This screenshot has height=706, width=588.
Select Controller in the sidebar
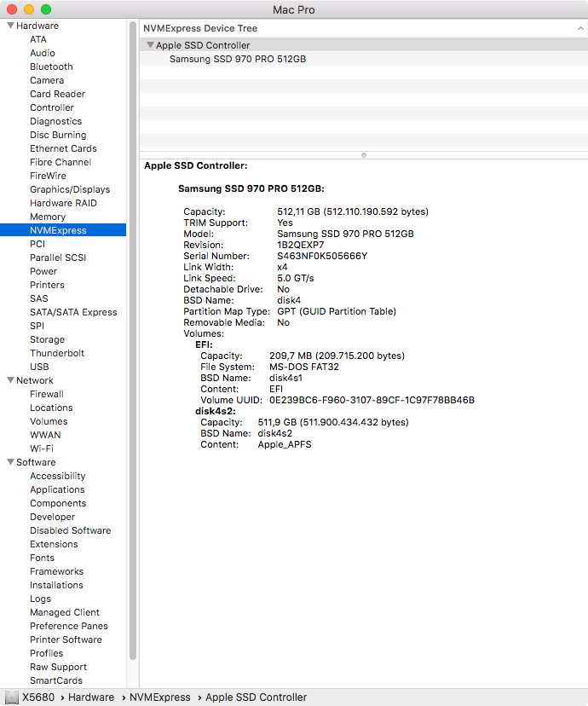click(52, 107)
